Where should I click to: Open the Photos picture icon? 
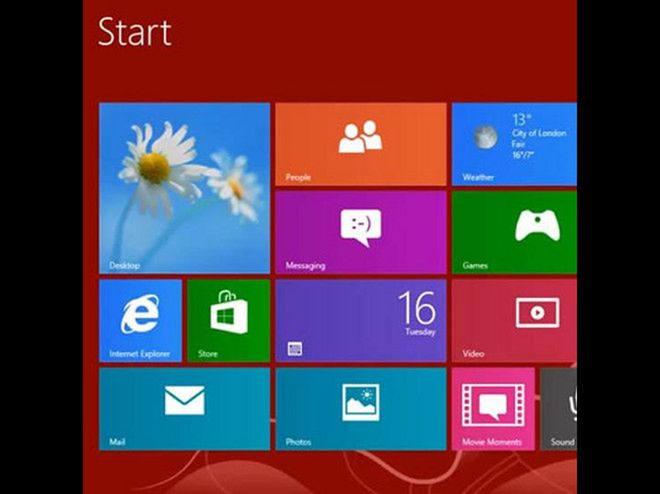point(361,402)
